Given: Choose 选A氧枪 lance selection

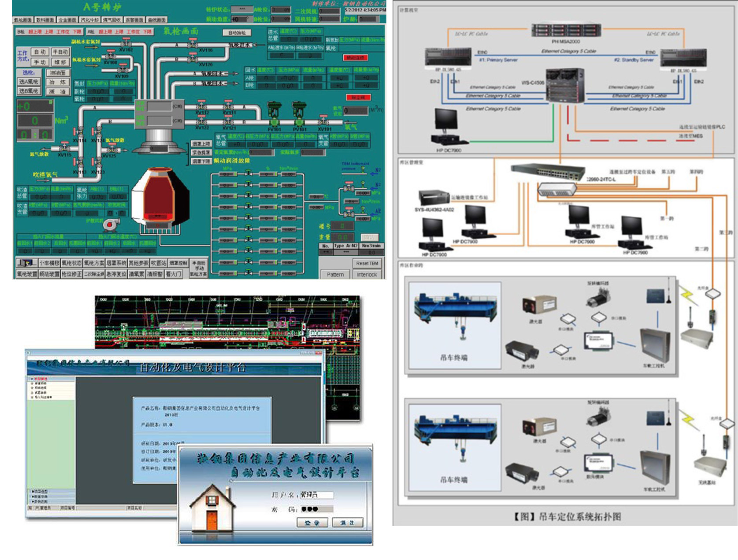Looking at the screenshot, I should point(29,81).
